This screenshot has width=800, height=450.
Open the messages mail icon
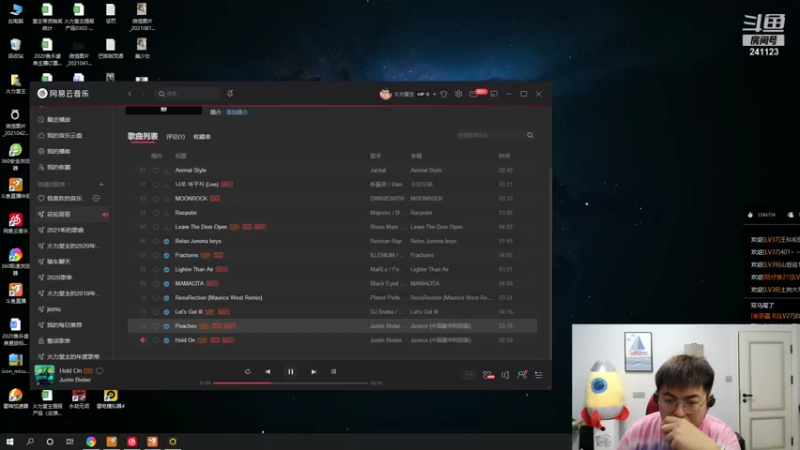(473, 94)
